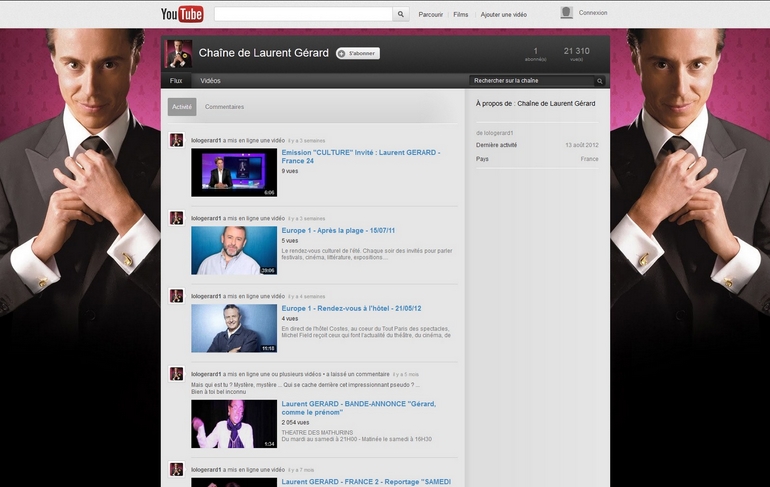Viewport: 770px width, 487px height.
Task: Open 'Europe 1 - Rendez-vous à l'hôtel - 21/05/12' link
Action: (352, 308)
